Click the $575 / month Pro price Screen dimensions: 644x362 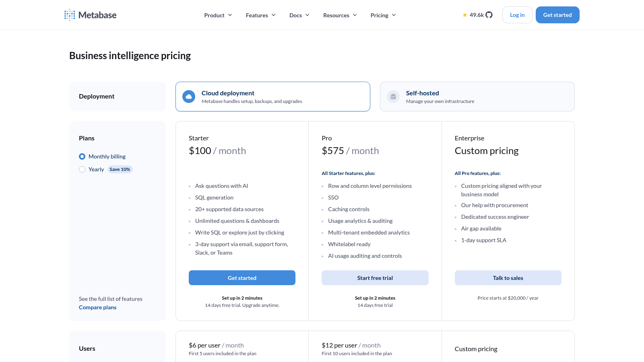pyautogui.click(x=350, y=151)
